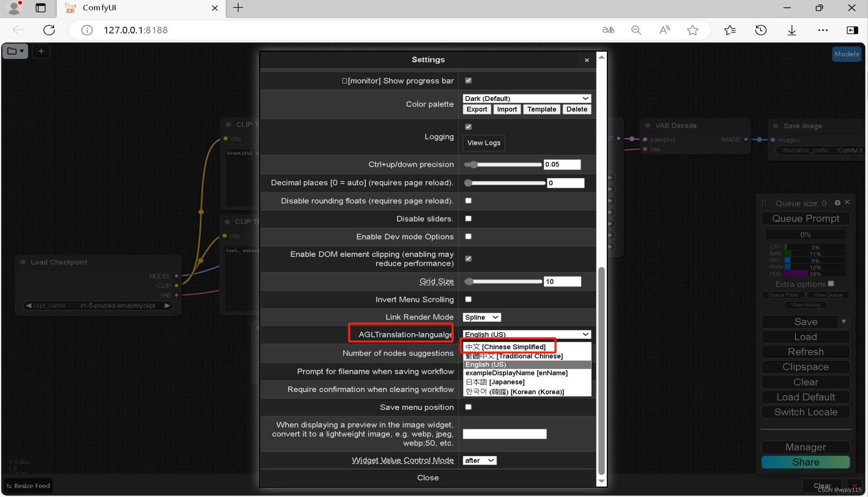Open the Manager button

[x=805, y=447]
